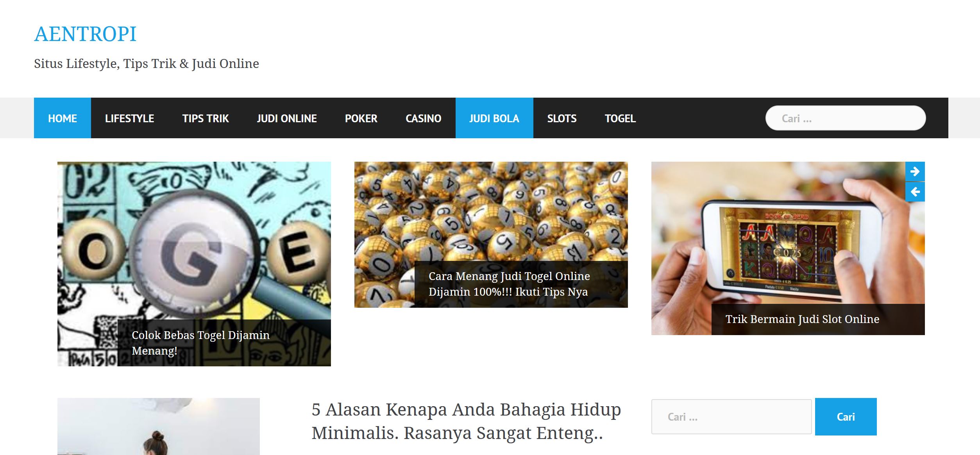Click the next slide arrow icon

click(915, 171)
